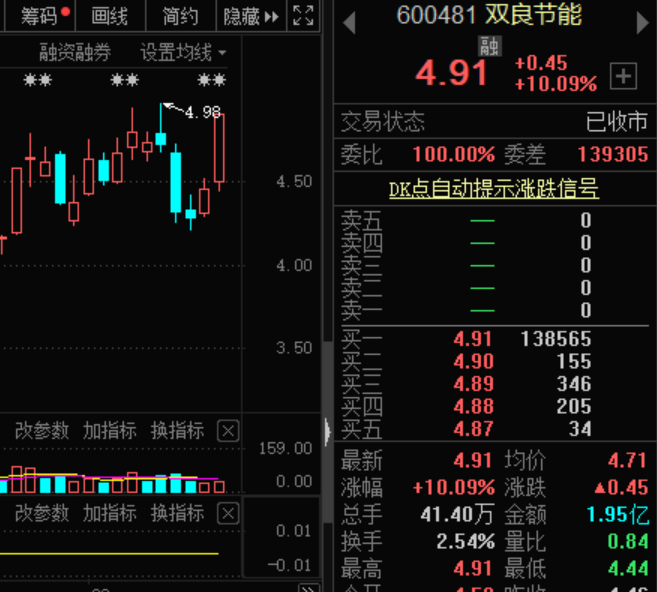Click the 卖五 ask row
Image resolution: width=657 pixels, height=592 pixels.
[494, 220]
